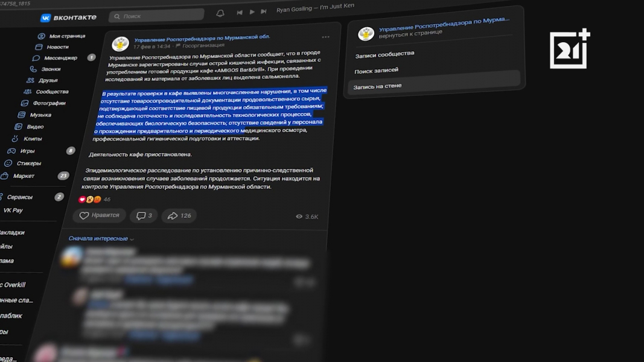
Task: Click the Музыка music icon
Action: (22, 115)
